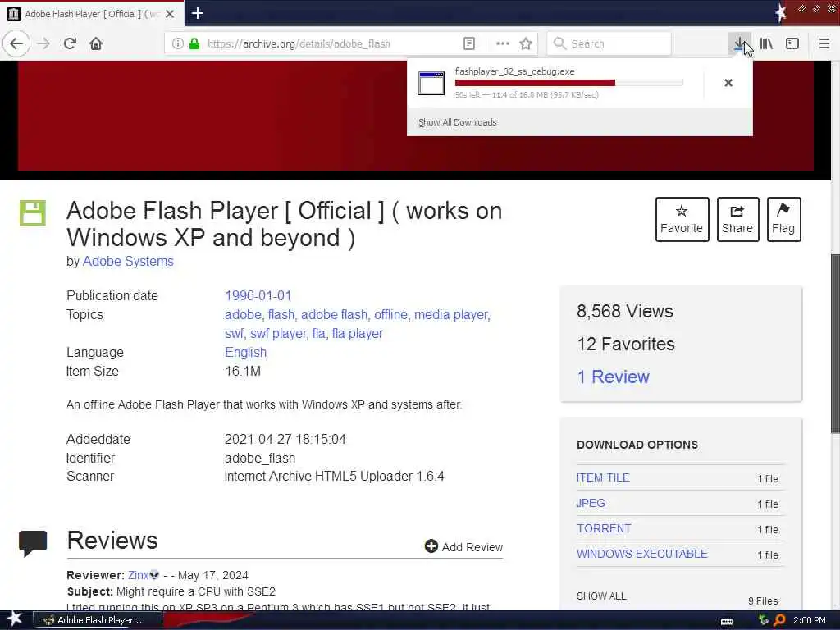Select JPEG download option
Image resolution: width=840 pixels, height=630 pixels.
coord(591,503)
